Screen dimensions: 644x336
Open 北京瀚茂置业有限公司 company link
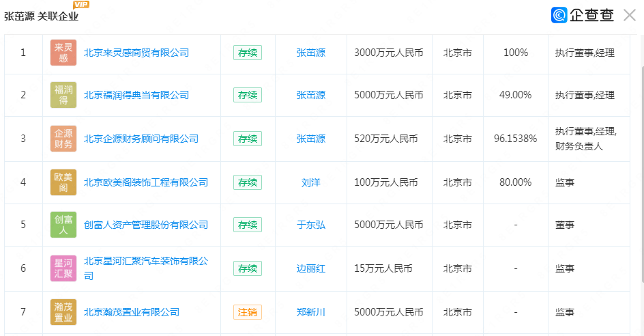click(x=132, y=312)
